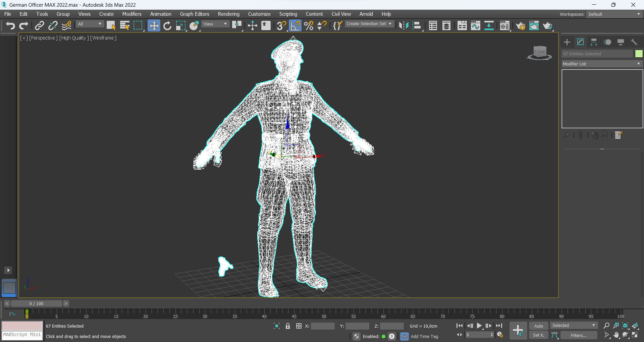
Task: Activate the Select and Rotate tool
Action: coord(167,26)
